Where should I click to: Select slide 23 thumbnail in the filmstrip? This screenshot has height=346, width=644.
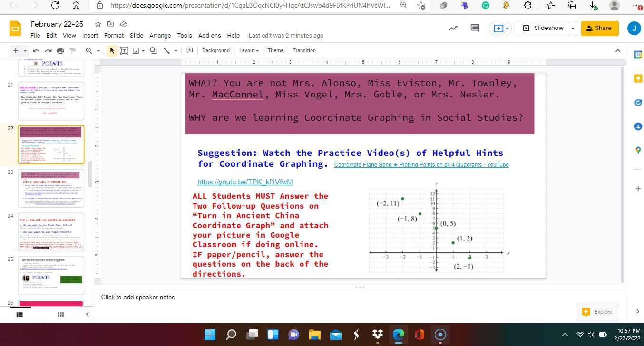51,188
